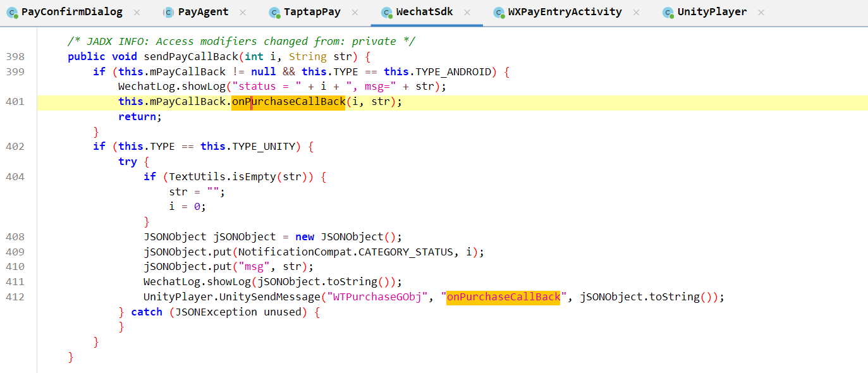Click the PayAgent tab class icon
This screenshot has width=868, height=373.
point(169,12)
